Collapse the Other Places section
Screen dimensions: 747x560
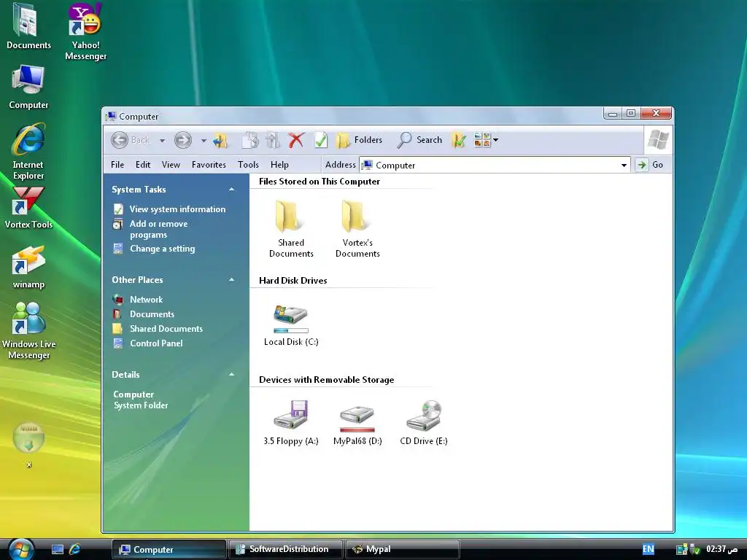pyautogui.click(x=231, y=279)
